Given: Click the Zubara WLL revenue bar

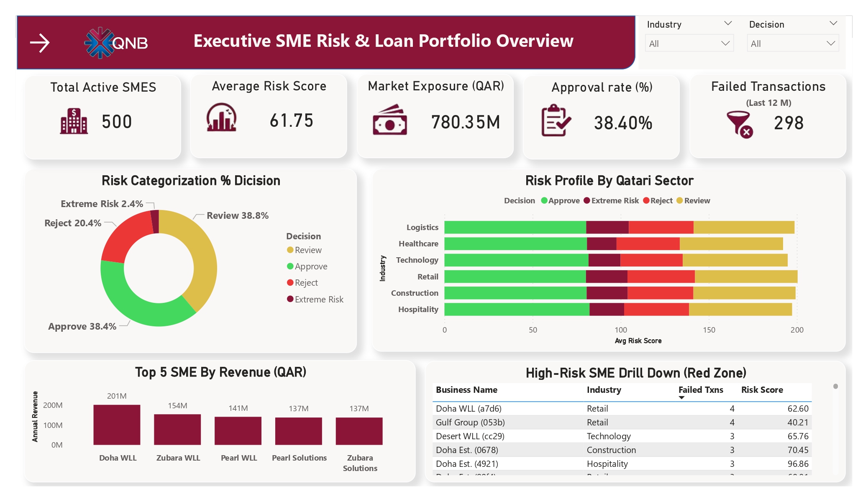Looking at the screenshot, I should [x=177, y=430].
